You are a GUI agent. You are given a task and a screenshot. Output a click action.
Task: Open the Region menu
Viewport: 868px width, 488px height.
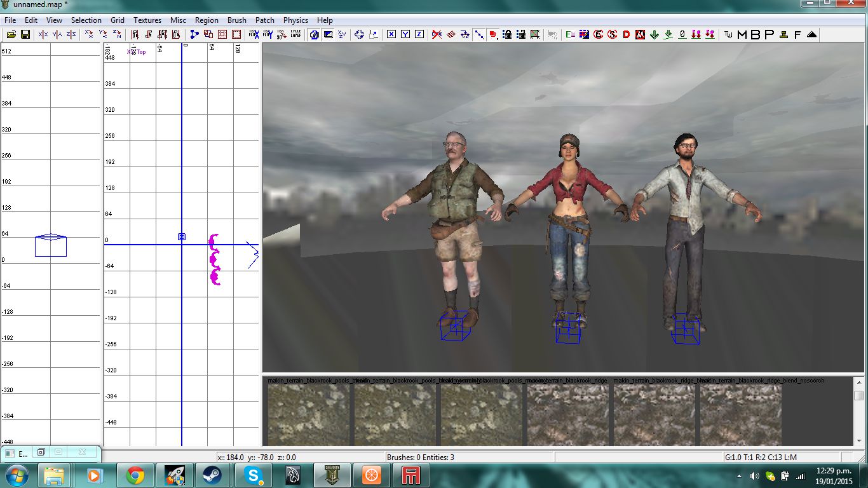pyautogui.click(x=207, y=20)
